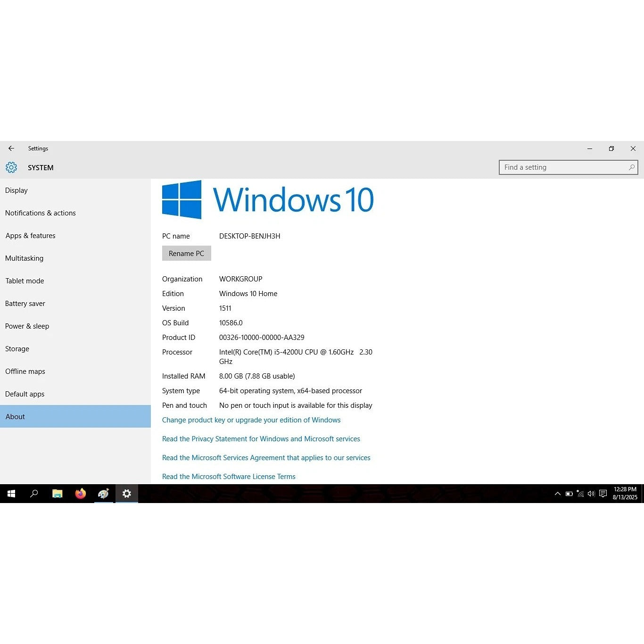This screenshot has width=644, height=644.
Task: Click the SYSTEM gear icon
Action: (x=11, y=167)
